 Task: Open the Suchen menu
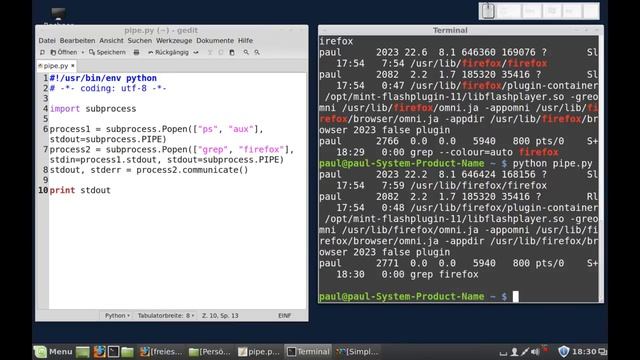click(140, 40)
